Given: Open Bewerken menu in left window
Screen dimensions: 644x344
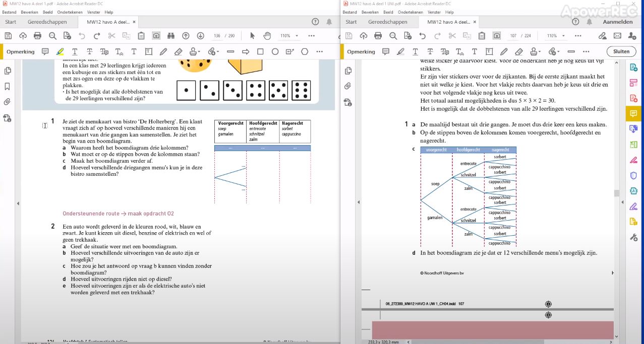Looking at the screenshot, I should tap(30, 12).
